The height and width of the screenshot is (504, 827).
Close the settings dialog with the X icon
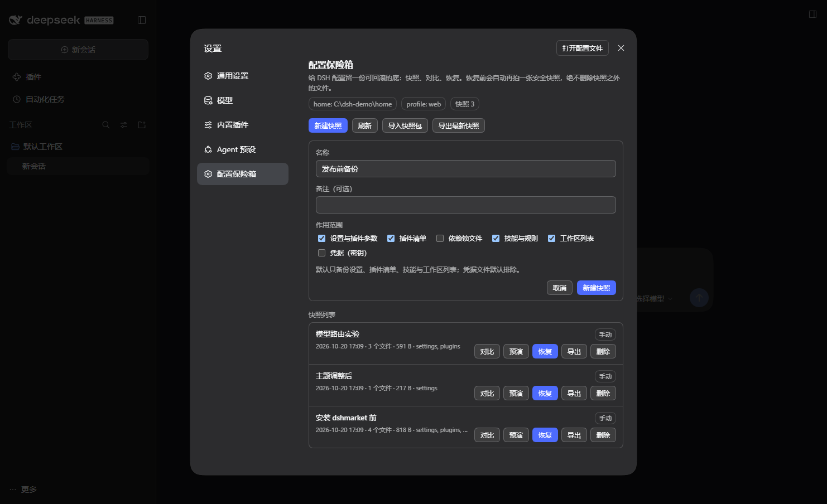click(621, 49)
